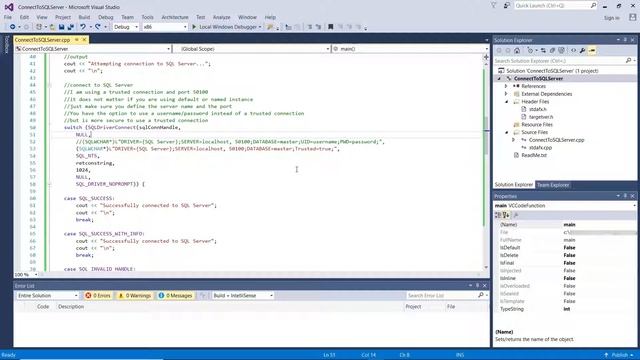This screenshot has width=640, height=360.
Task: Select targetver.h in Header Files
Action: point(541,117)
